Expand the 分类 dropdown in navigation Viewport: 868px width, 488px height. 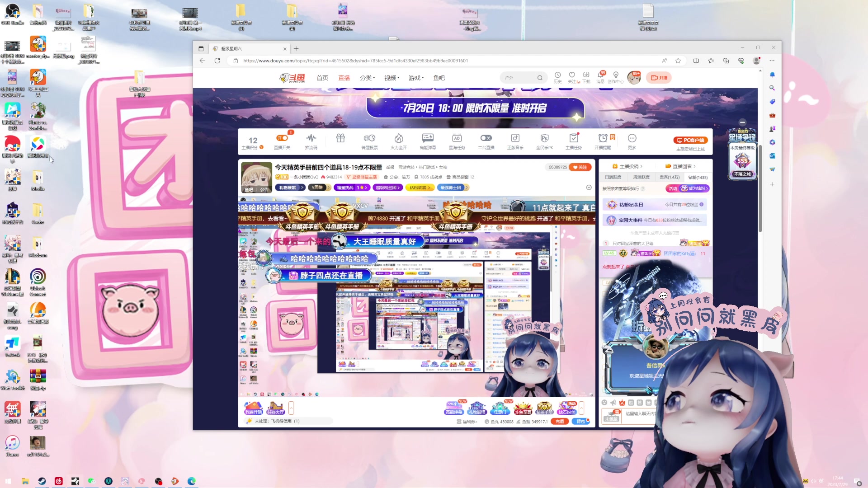(367, 78)
